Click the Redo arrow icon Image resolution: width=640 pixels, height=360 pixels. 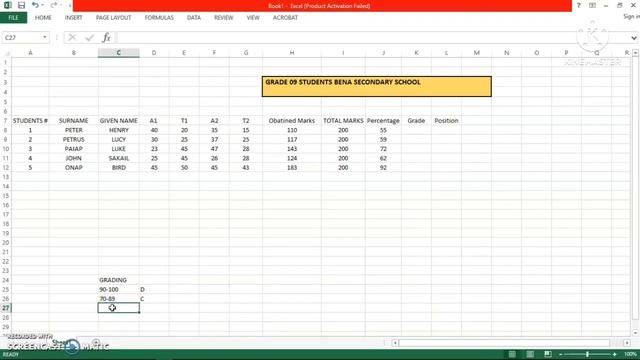tap(53, 5)
